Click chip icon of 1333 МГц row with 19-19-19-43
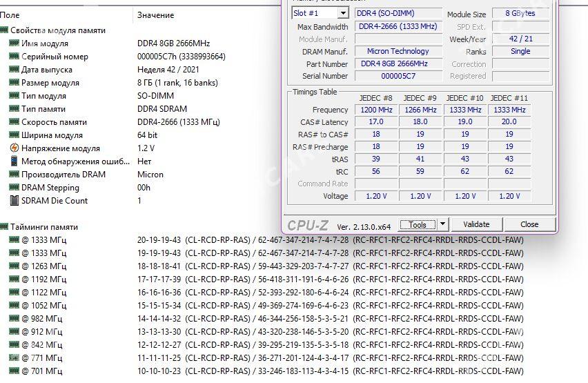The height and width of the screenshot is (383, 588). click(x=14, y=253)
